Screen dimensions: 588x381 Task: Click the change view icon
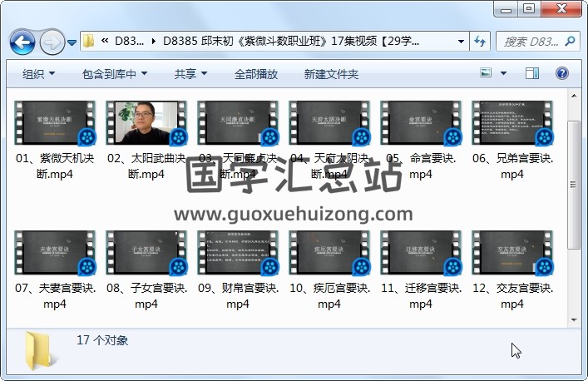click(x=487, y=74)
